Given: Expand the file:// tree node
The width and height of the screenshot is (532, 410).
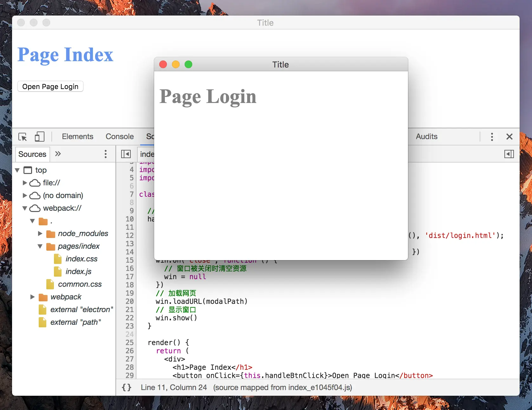Looking at the screenshot, I should coord(25,183).
